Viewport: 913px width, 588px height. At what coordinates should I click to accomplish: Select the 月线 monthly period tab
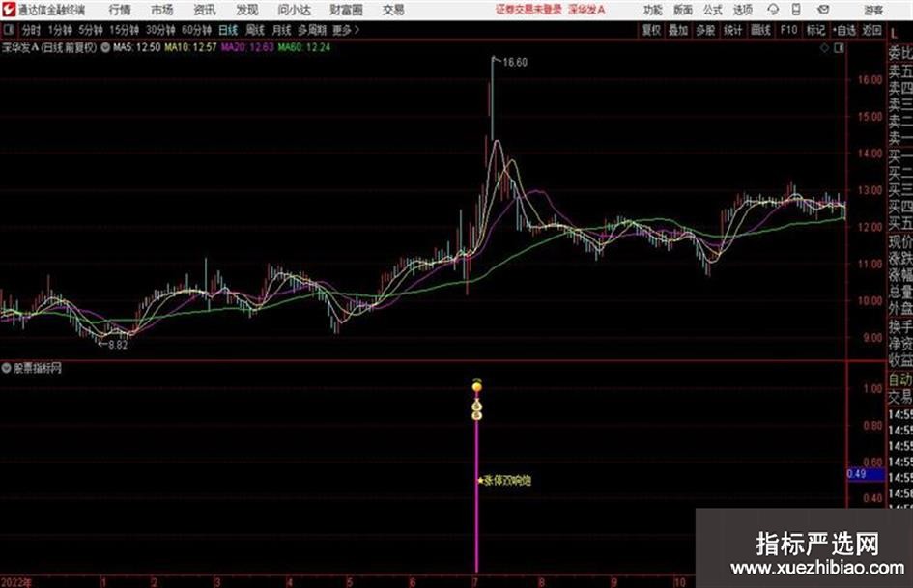coord(282,30)
